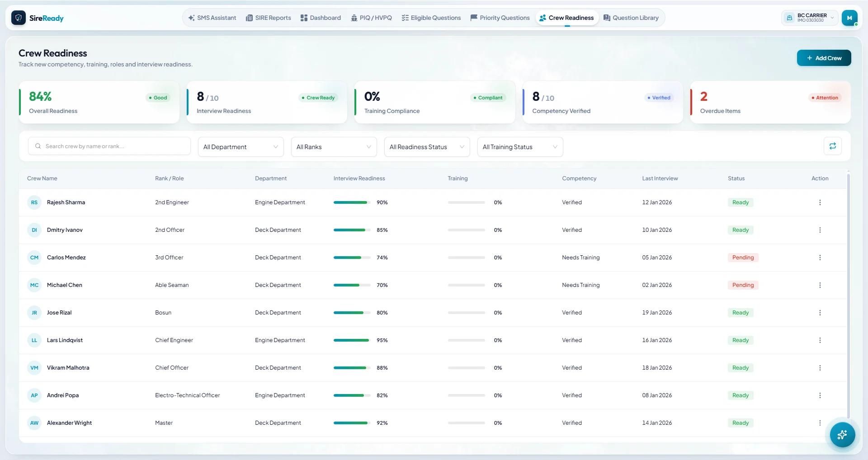The height and width of the screenshot is (460, 868).
Task: Expand the All Ranks dropdown
Action: [334, 147]
